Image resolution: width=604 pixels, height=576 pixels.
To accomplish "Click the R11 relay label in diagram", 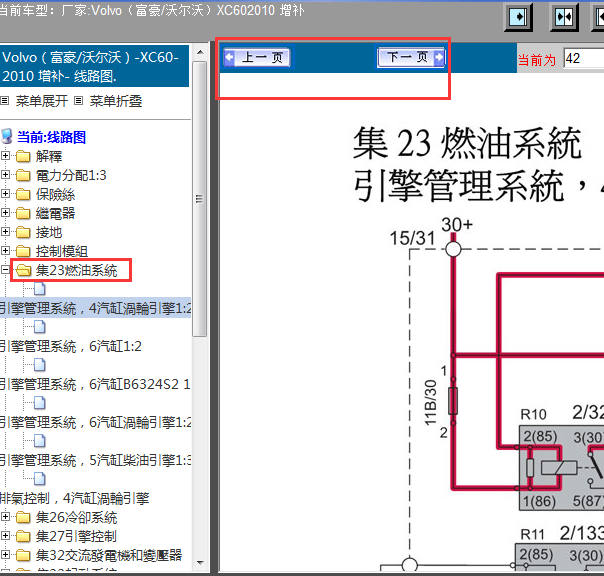I will coord(532,534).
